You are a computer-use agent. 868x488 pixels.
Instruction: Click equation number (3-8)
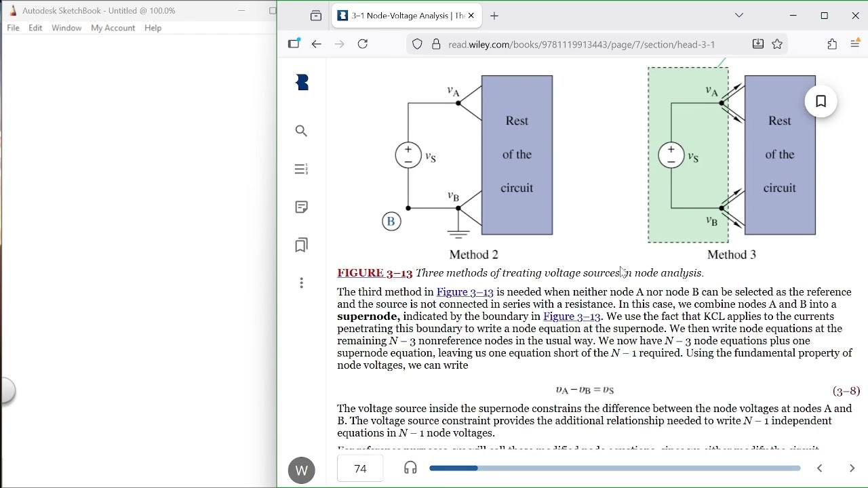[x=846, y=391]
